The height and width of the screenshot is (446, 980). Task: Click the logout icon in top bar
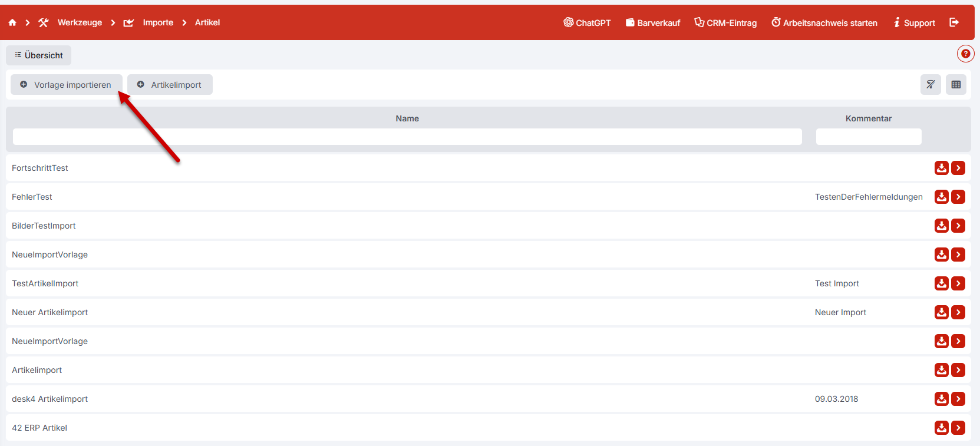[954, 22]
